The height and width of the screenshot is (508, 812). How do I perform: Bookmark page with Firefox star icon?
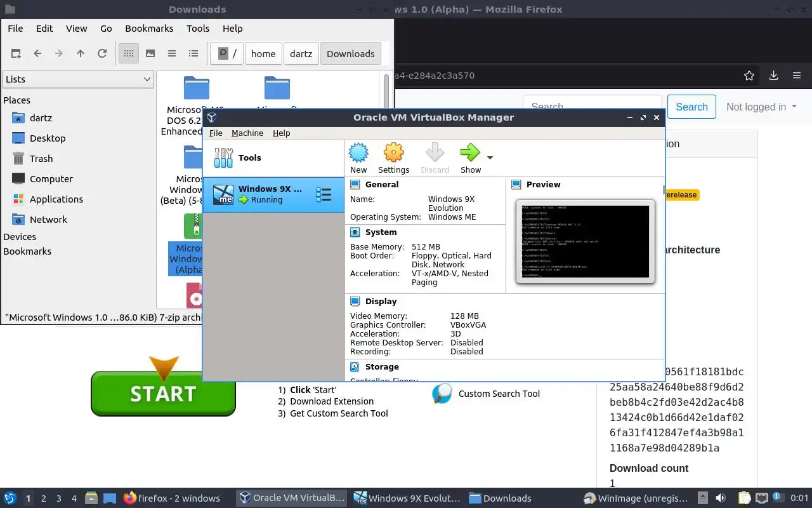749,76
